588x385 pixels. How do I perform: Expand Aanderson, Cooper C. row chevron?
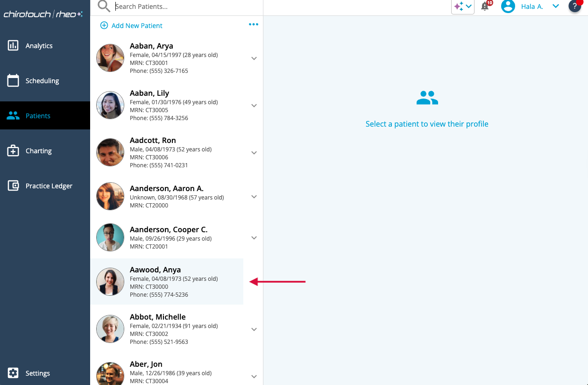[254, 238]
